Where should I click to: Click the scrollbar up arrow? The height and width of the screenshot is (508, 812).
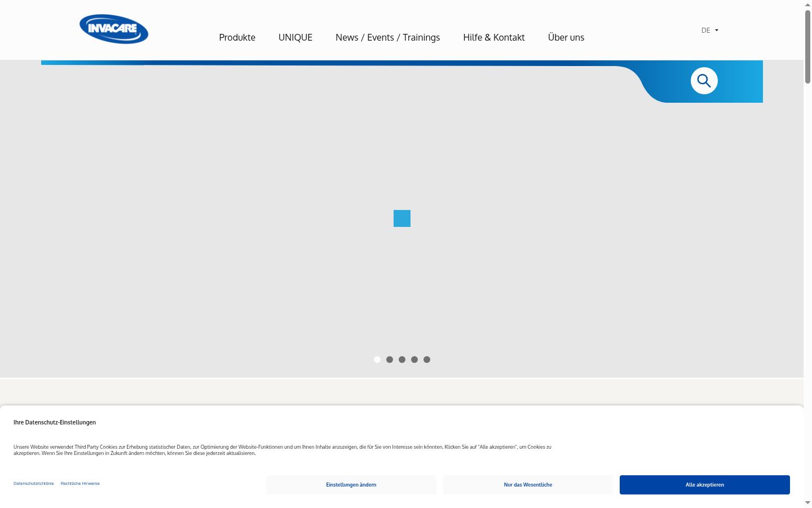(807, 5)
